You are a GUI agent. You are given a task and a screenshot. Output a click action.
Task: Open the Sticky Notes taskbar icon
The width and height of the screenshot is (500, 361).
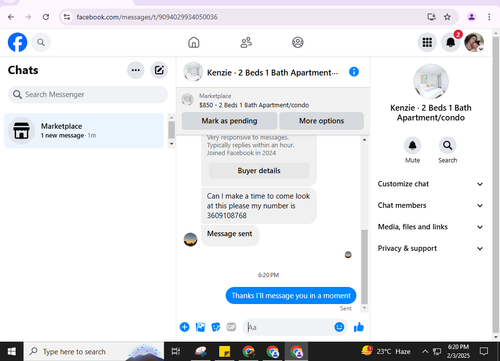click(224, 351)
